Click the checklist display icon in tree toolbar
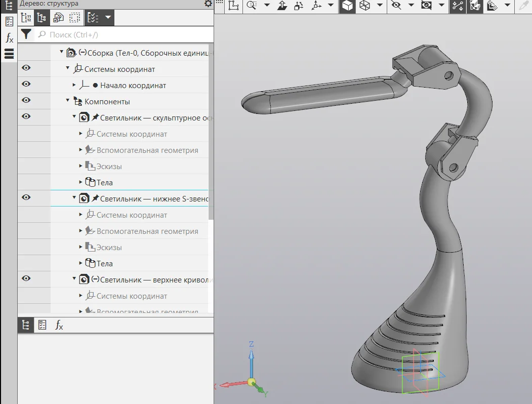Viewport: 532px width, 404px height. click(x=93, y=18)
